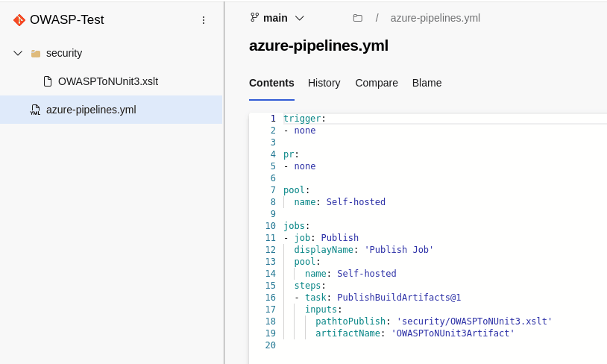The height and width of the screenshot is (364, 607).
Task: Click the branch icon next to main
Action: (x=254, y=18)
